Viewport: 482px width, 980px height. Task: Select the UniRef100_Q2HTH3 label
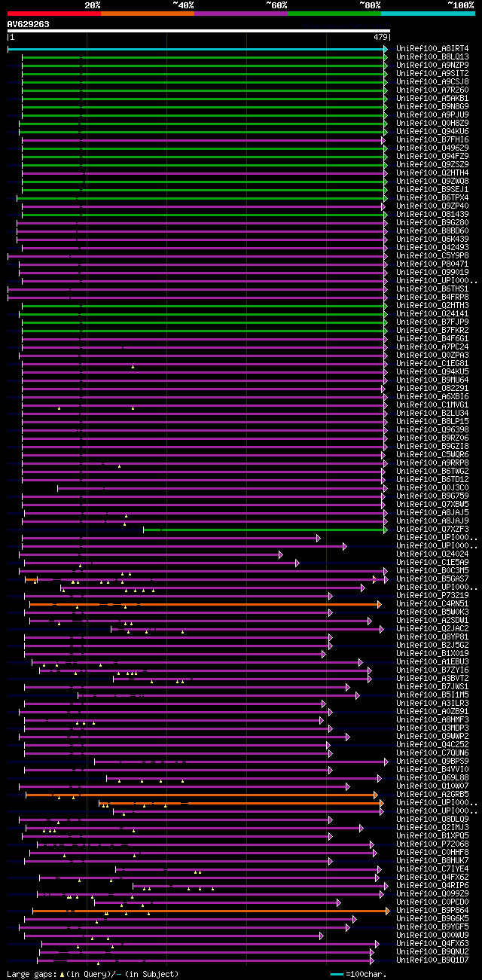point(432,305)
